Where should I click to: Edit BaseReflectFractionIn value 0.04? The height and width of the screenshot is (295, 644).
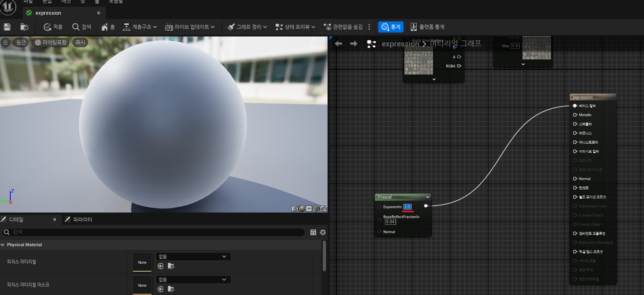[391, 222]
